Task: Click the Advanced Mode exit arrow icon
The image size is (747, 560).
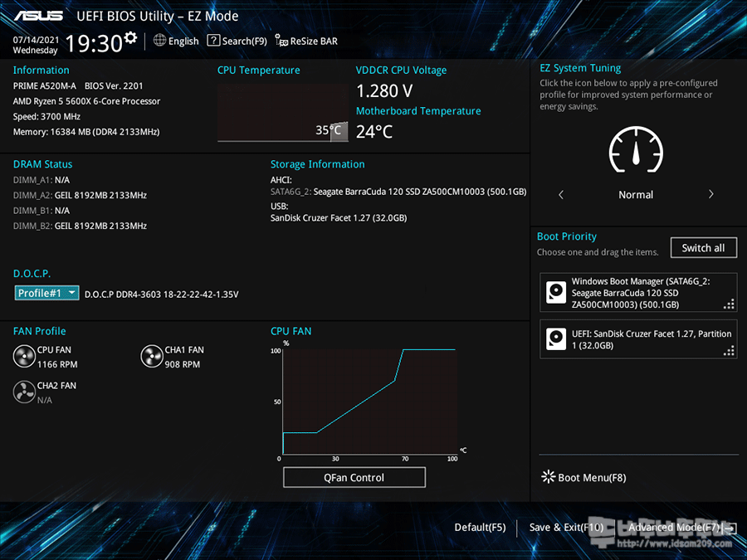Action: pyautogui.click(x=730, y=528)
